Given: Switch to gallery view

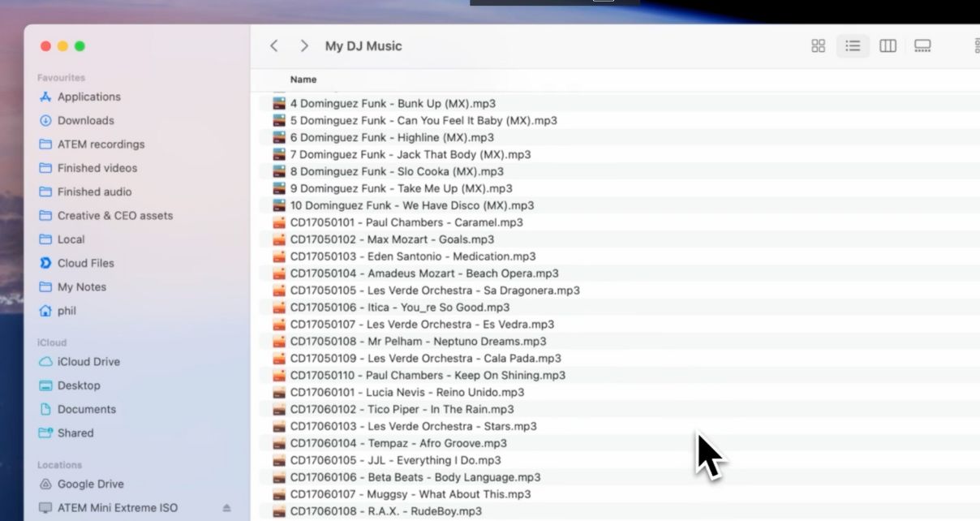Looking at the screenshot, I should tap(922, 46).
